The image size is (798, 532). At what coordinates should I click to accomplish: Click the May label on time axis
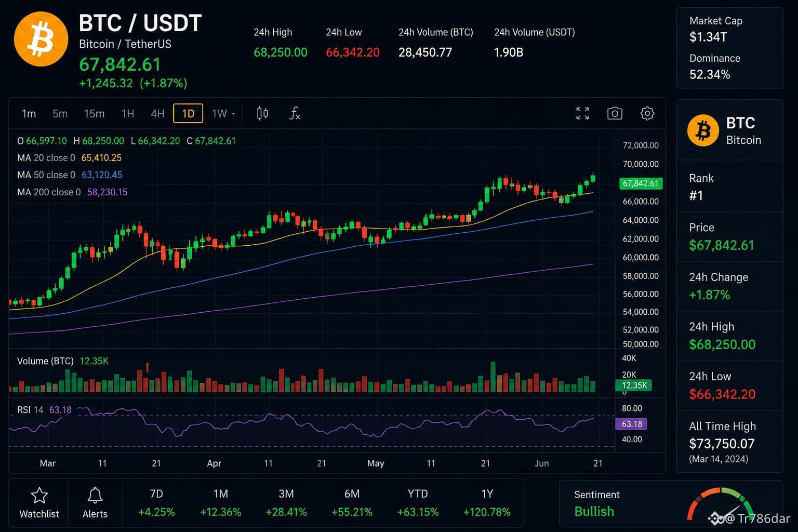point(376,463)
